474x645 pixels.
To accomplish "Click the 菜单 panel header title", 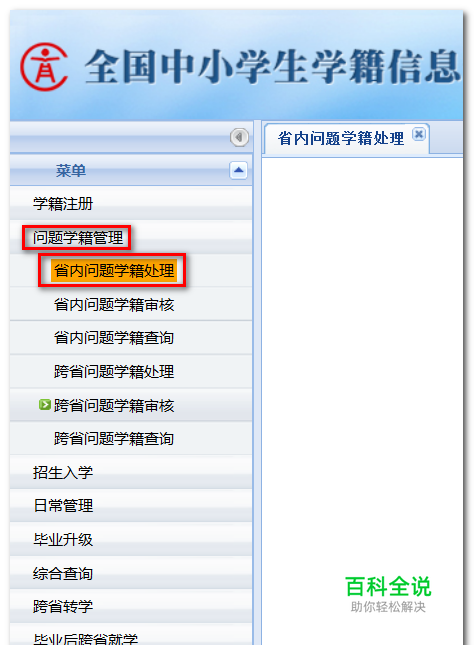I will [x=71, y=170].
